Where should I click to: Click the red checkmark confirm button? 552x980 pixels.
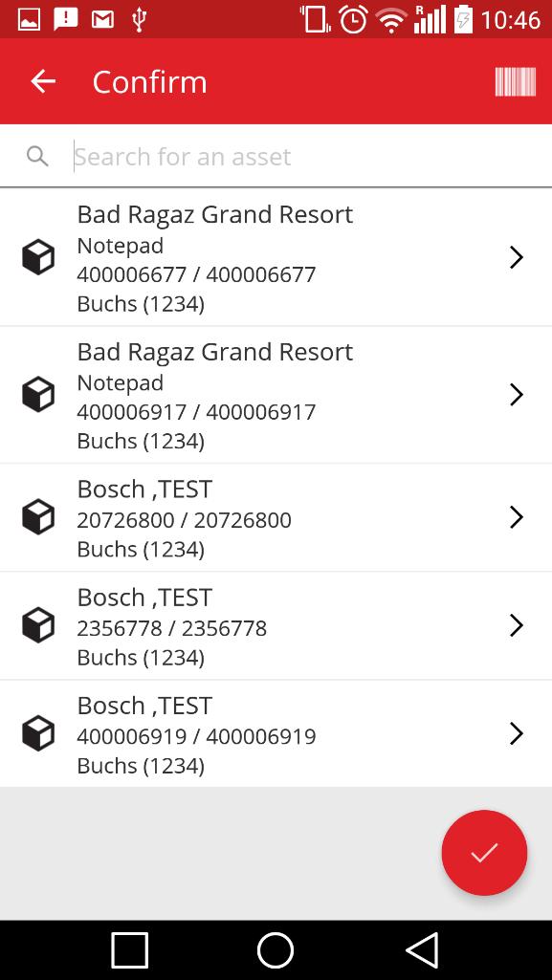[484, 853]
